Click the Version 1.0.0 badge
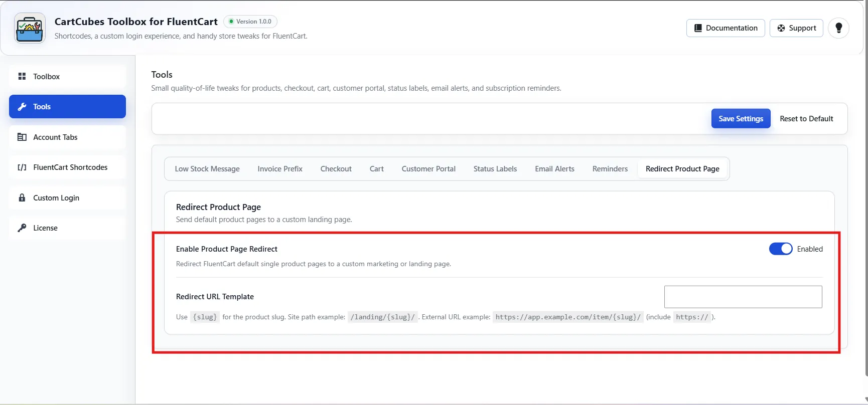The image size is (868, 405). pyautogui.click(x=250, y=22)
